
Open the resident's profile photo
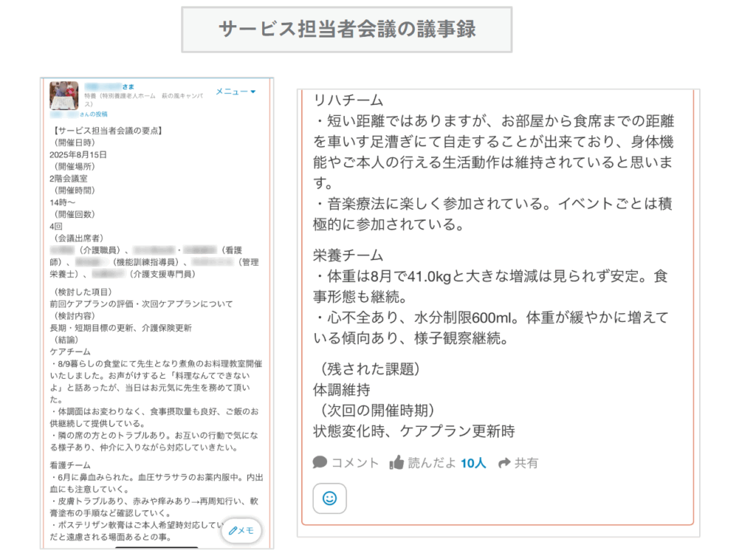point(63,95)
